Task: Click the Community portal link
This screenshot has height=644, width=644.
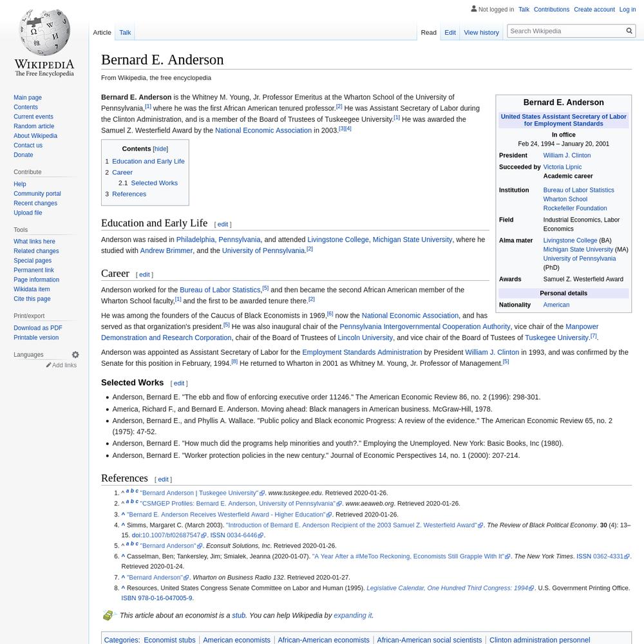Action: coord(37,193)
